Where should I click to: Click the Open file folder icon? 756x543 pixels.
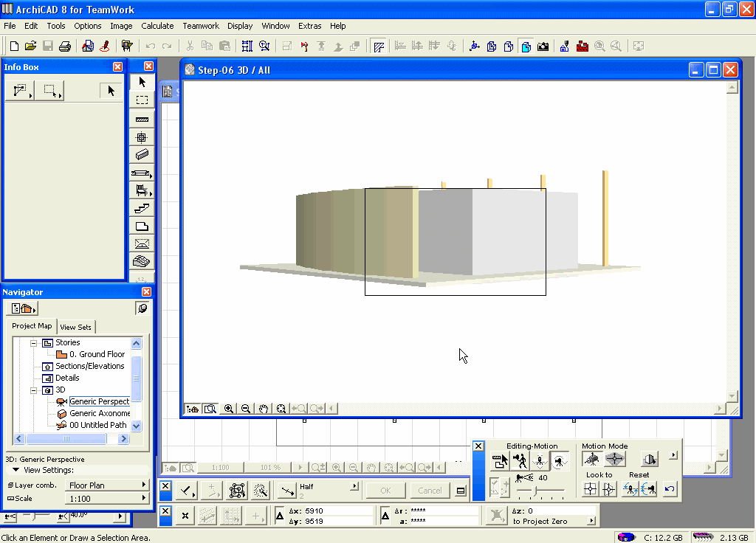tap(30, 46)
